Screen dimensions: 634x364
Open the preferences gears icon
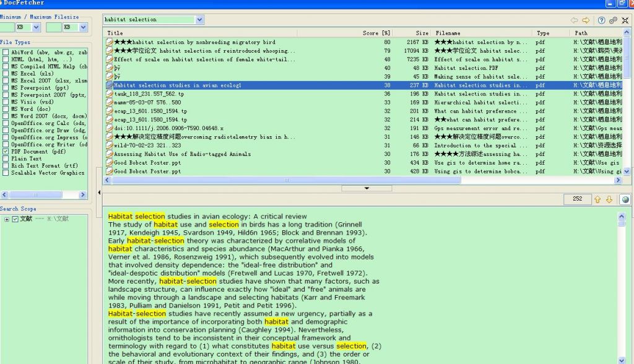pyautogui.click(x=613, y=20)
